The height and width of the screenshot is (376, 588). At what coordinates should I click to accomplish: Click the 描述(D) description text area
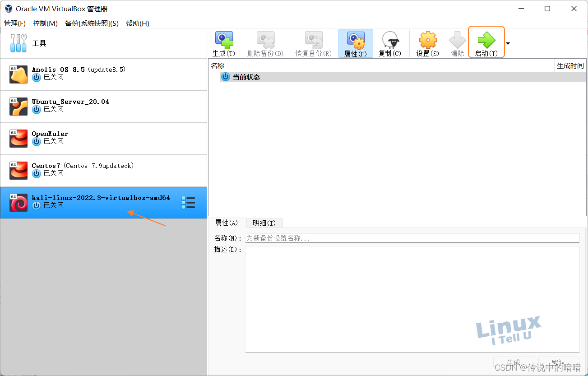(412, 299)
